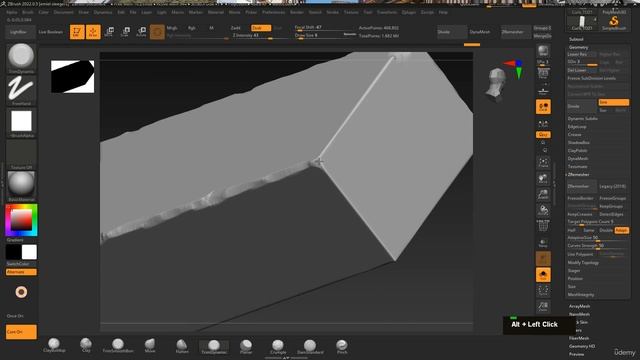Toggle the Zadd mode
Viewport: 640px width, 360px height.
236,28
